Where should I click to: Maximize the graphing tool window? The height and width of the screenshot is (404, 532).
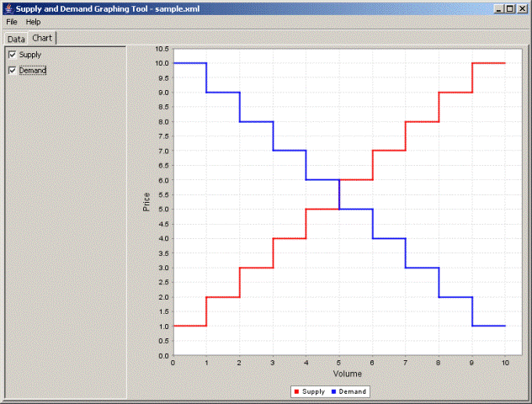(x=510, y=8)
